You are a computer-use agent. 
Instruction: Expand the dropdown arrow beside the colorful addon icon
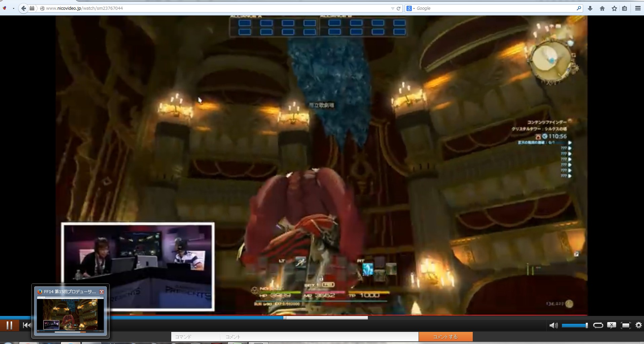pyautogui.click(x=13, y=8)
